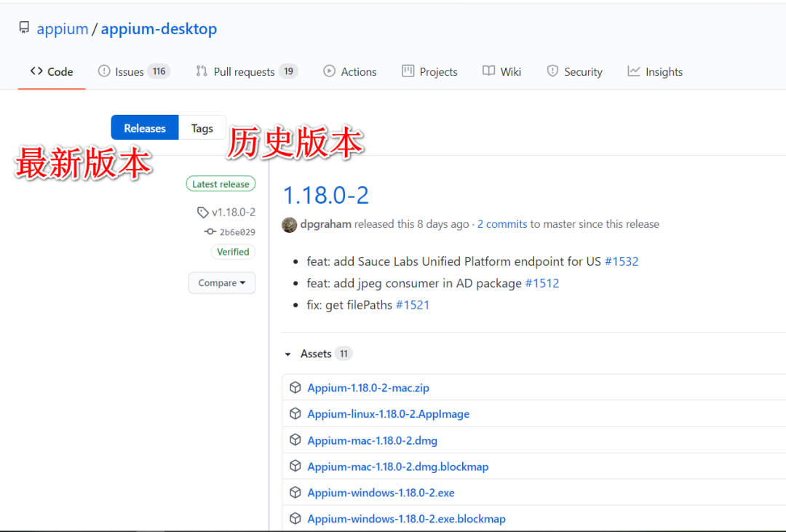Viewport: 786px width, 532px height.
Task: Click the package icon beside Appium-1.18.0-2-mac.zip
Action: click(x=295, y=387)
